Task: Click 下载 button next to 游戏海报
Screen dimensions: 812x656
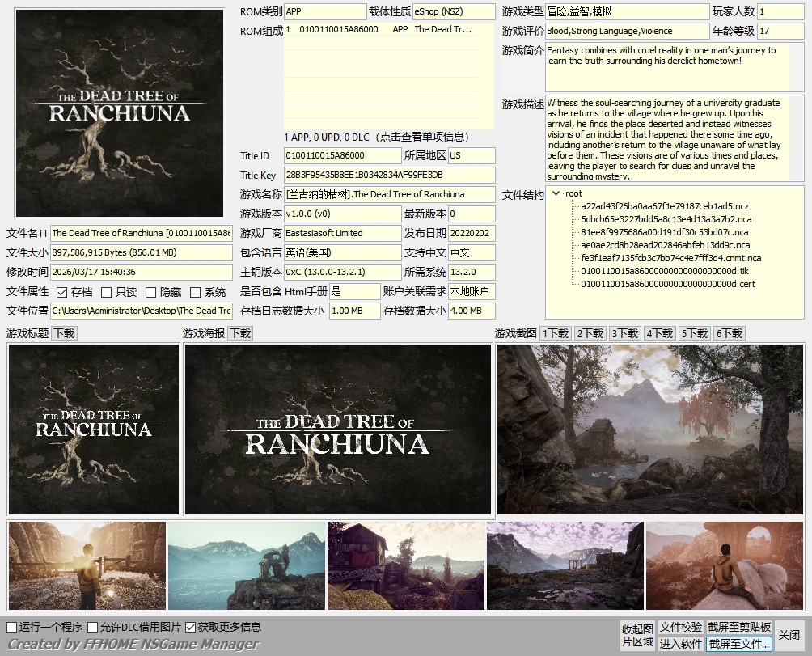Action: pos(239,333)
